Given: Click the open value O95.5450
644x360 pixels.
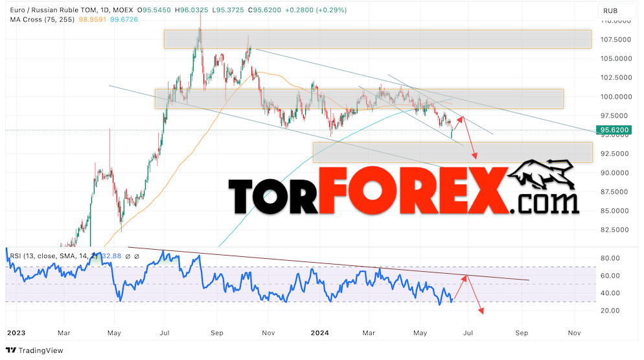Looking at the screenshot, I should tap(154, 10).
